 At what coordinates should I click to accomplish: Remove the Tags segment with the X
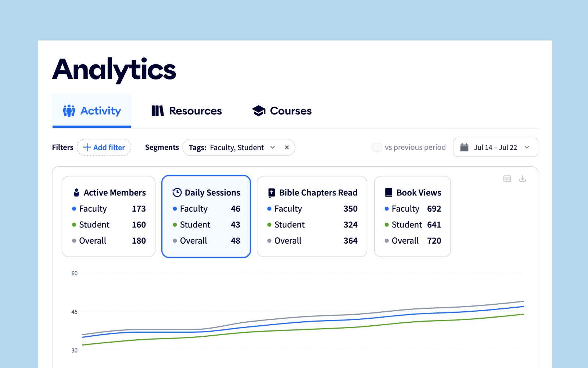(x=287, y=148)
